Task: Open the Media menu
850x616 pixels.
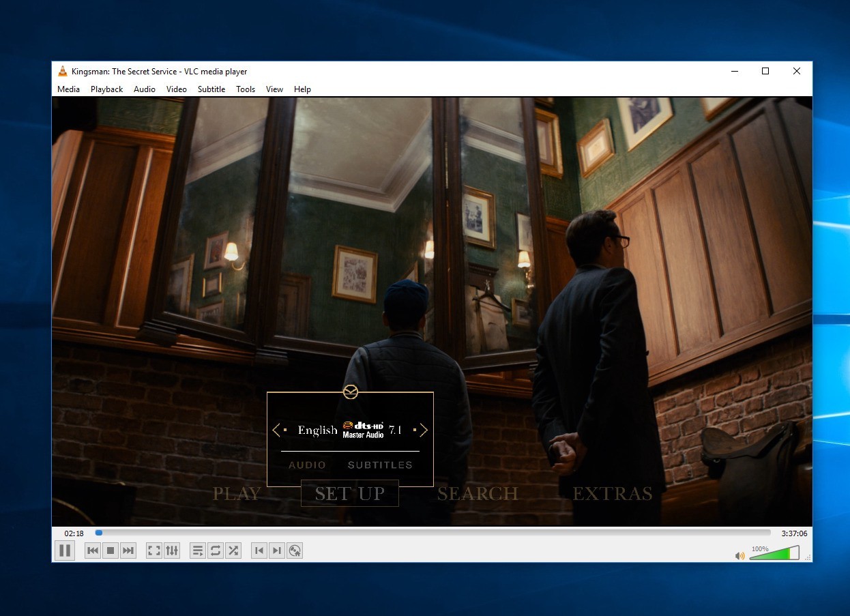Action: pyautogui.click(x=68, y=89)
